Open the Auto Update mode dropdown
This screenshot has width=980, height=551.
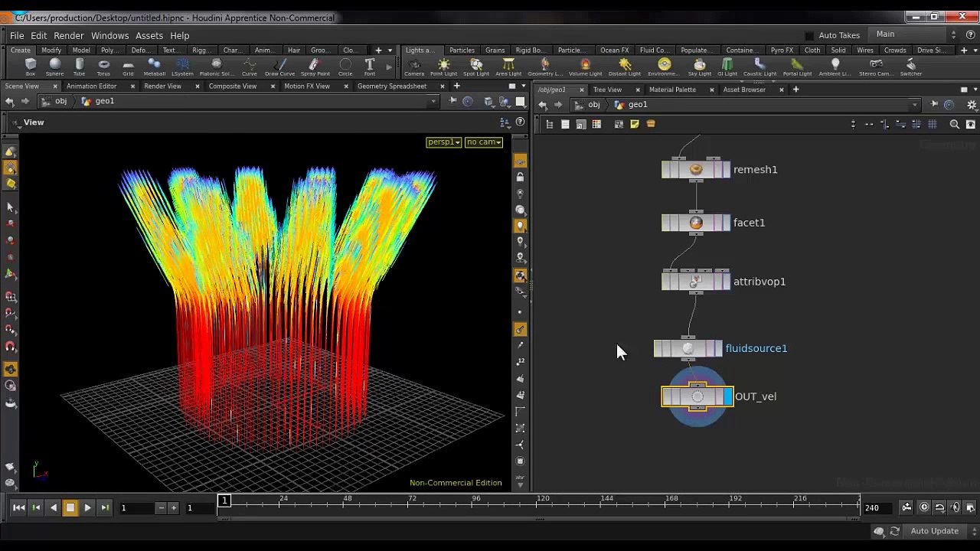click(x=939, y=531)
